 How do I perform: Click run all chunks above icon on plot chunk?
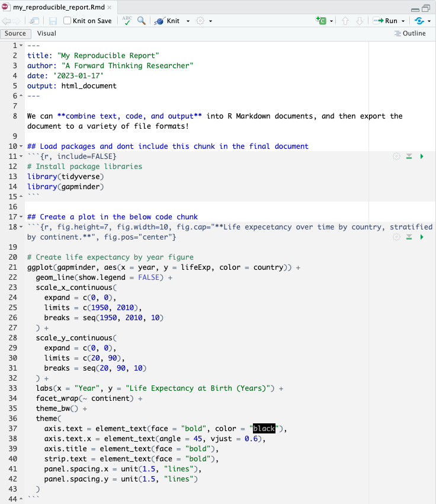point(409,237)
